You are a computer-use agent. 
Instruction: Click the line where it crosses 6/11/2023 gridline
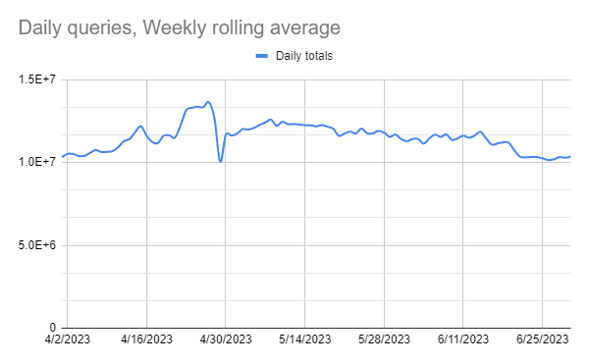pos(462,135)
